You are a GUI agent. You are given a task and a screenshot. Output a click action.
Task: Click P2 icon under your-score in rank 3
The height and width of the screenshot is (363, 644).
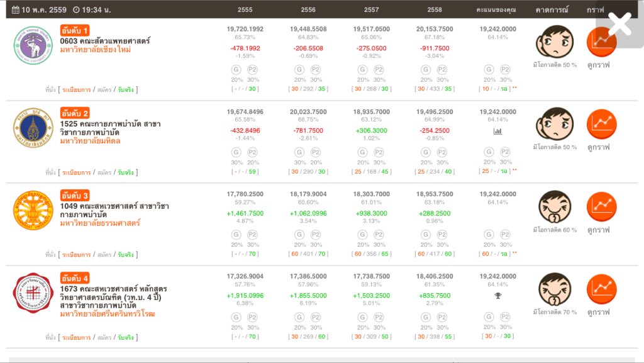(505, 235)
